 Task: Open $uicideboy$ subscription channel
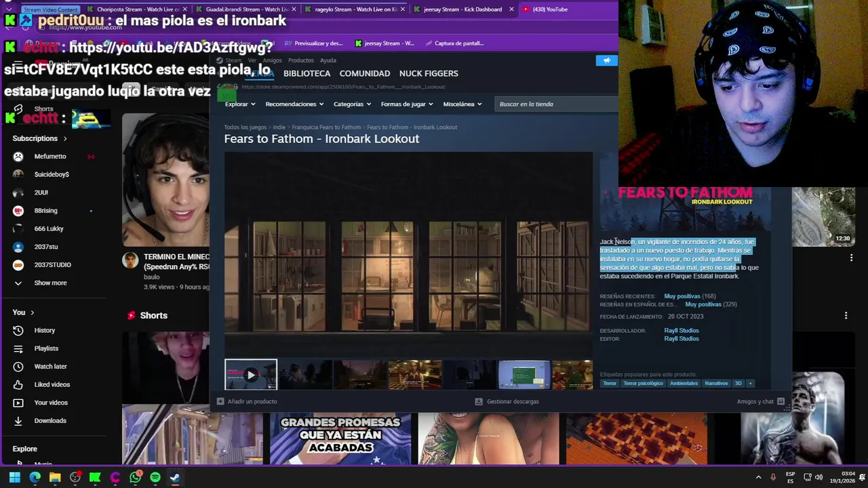(x=51, y=174)
